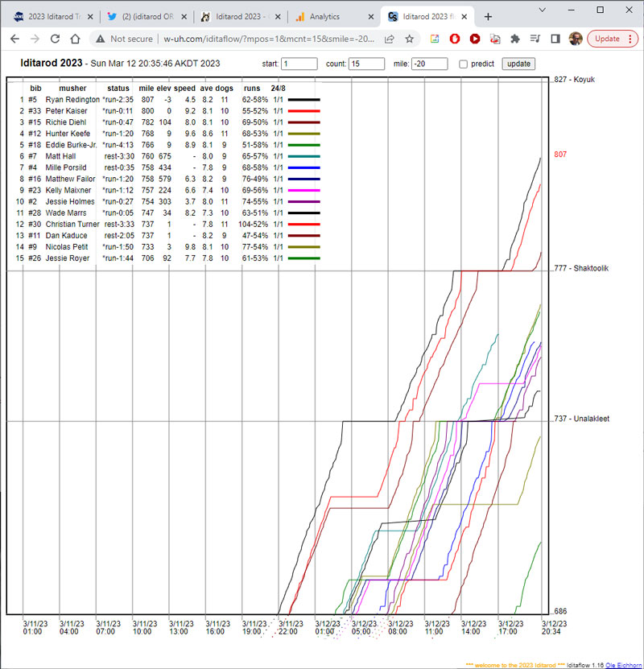Click Matt Hall's teal legend line
This screenshot has width=644, height=669.
pos(304,157)
